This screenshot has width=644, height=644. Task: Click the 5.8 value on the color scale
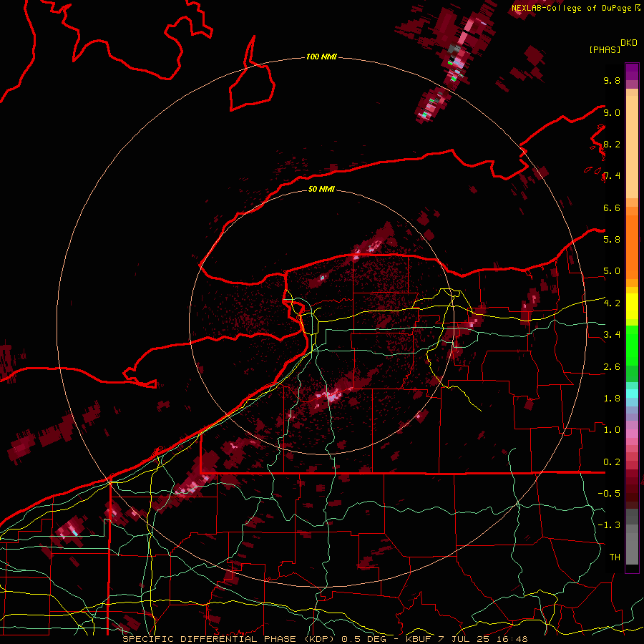click(612, 240)
